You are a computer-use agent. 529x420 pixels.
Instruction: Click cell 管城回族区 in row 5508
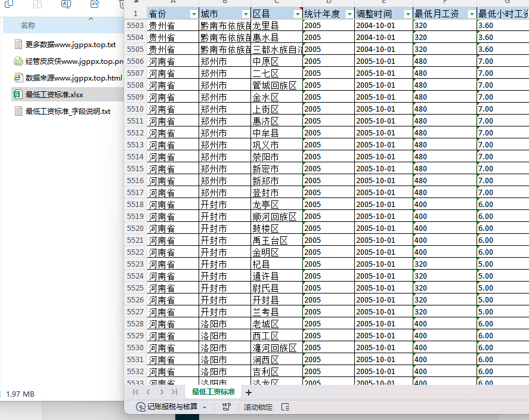click(x=277, y=85)
